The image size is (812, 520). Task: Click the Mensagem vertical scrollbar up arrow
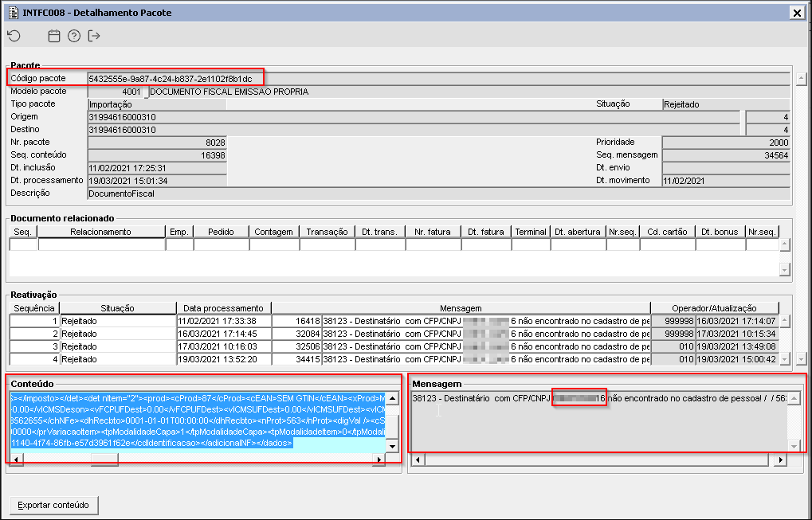794,398
